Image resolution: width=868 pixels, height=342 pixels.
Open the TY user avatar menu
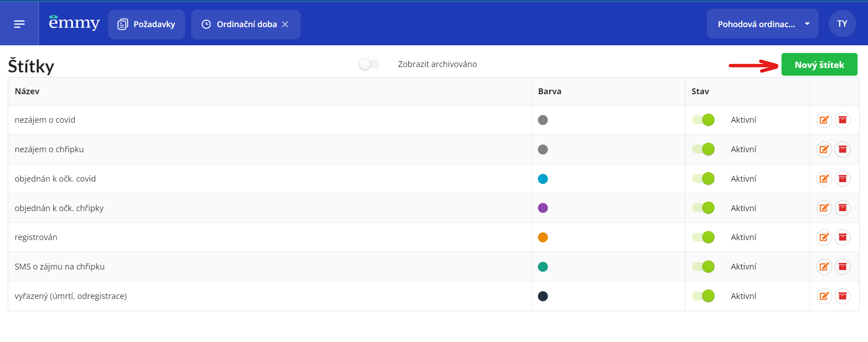(842, 24)
